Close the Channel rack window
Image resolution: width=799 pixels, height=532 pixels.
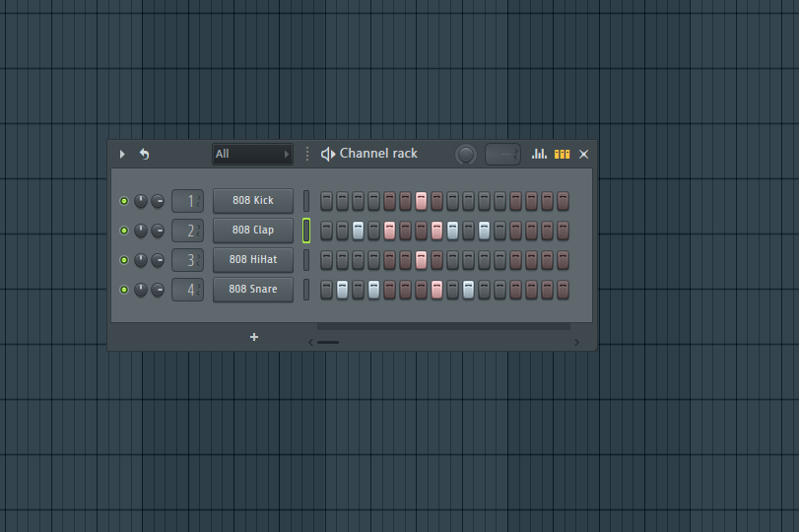click(584, 154)
